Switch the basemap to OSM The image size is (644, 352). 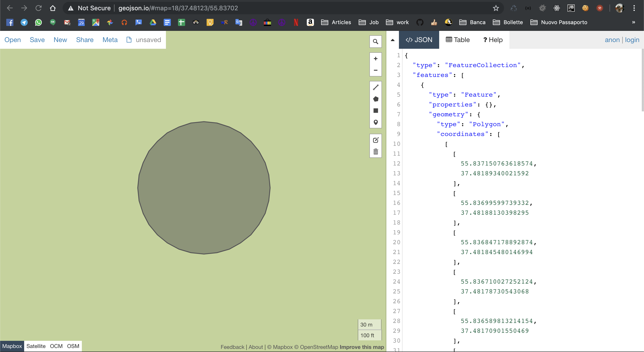73,346
